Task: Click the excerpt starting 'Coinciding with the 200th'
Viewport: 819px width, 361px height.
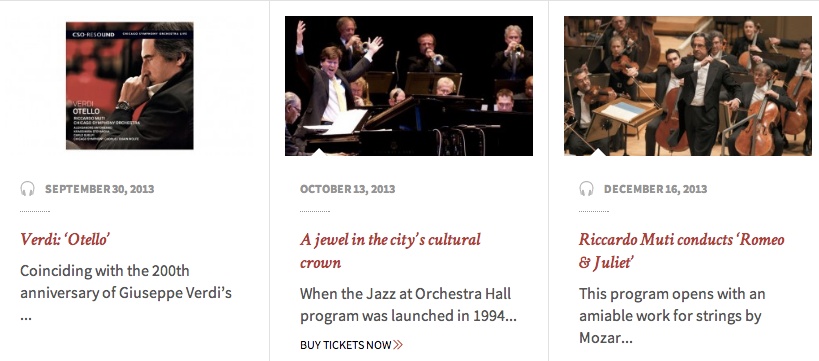Action: (x=126, y=293)
